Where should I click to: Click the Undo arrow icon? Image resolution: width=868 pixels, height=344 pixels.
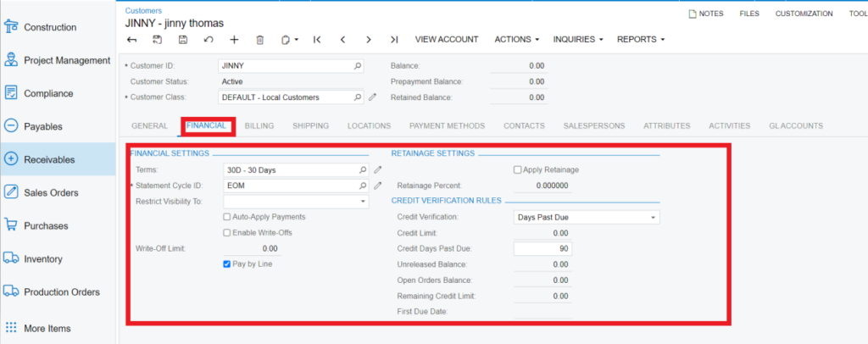tap(209, 40)
